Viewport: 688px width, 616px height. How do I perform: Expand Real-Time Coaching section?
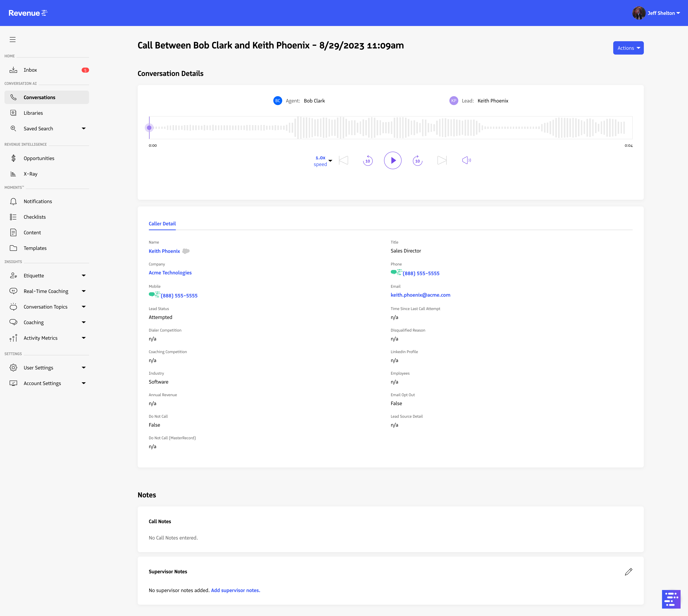[x=83, y=291]
